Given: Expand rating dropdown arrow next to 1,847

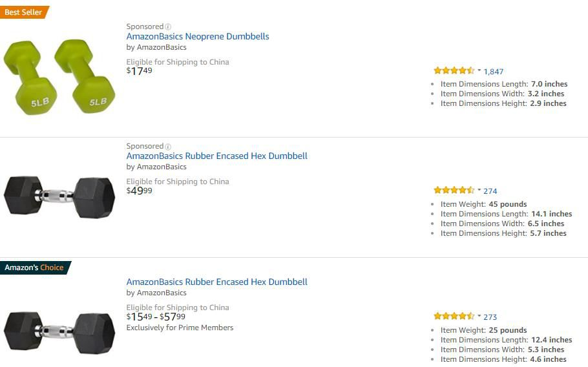Looking at the screenshot, I should pos(479,70).
